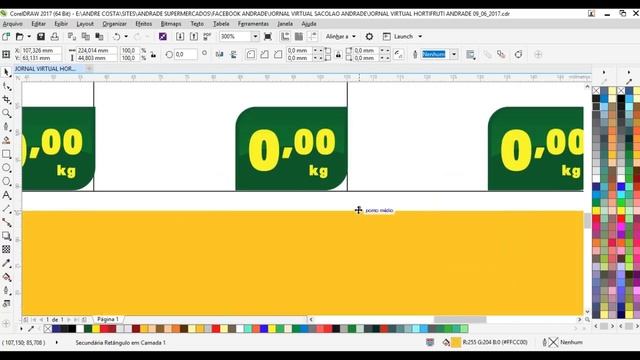640x360 pixels.
Task: Click the full-screen preview icon
Action: (x=268, y=37)
